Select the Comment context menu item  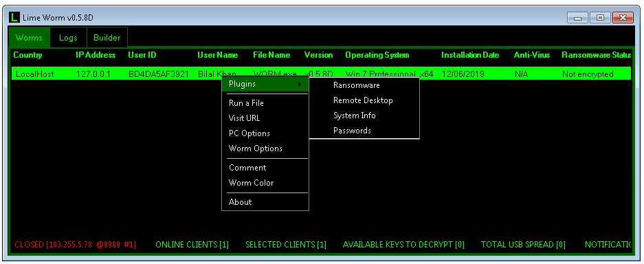(x=247, y=168)
